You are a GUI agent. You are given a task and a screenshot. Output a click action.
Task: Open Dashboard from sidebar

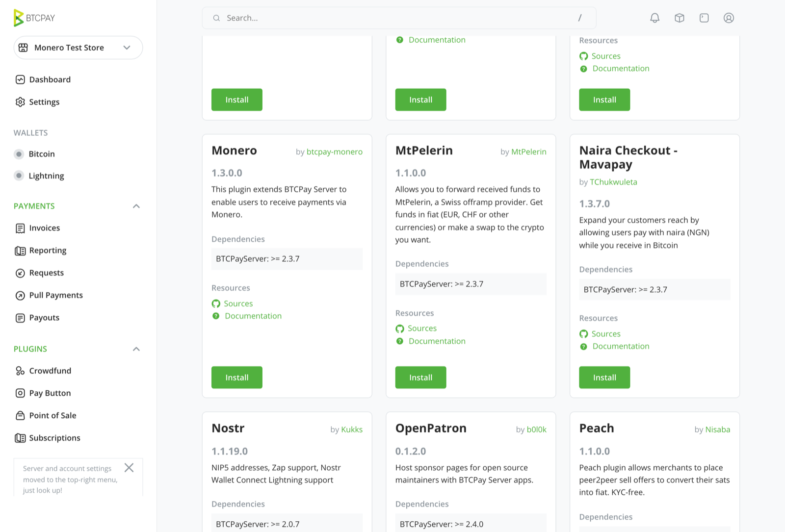(x=50, y=79)
